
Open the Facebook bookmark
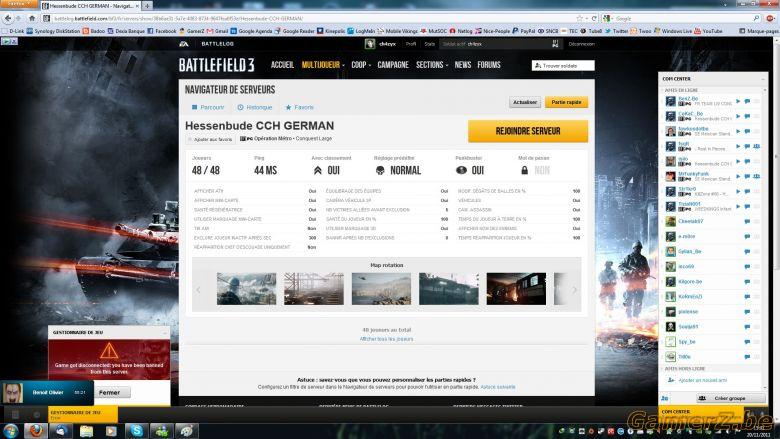[x=162, y=31]
